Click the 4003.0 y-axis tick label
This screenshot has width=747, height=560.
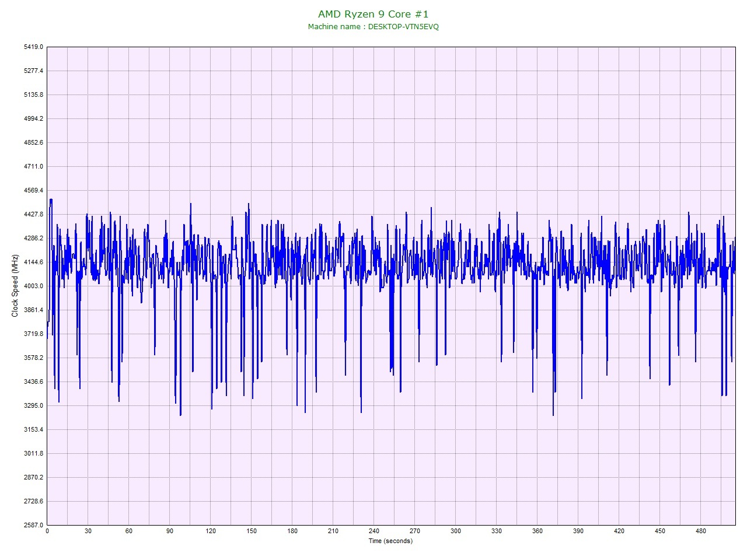click(33, 286)
